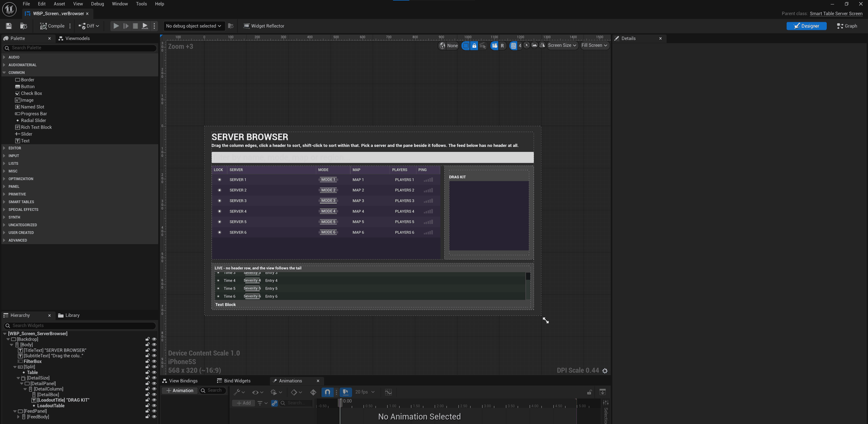Click the flip/mirror icon in designer toolbar
This screenshot has height=424, width=868.
tap(542, 46)
